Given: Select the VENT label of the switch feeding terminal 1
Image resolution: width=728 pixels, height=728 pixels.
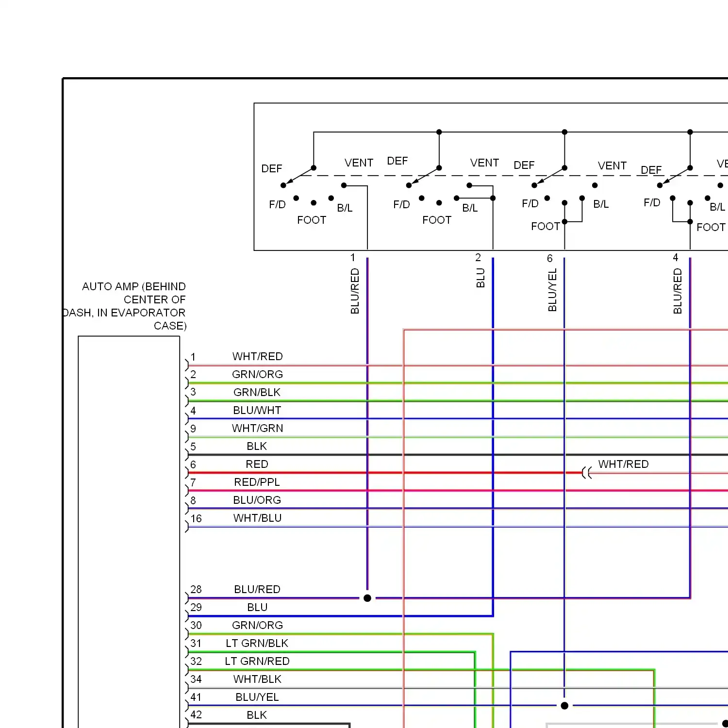Looking at the screenshot, I should coord(359,163).
